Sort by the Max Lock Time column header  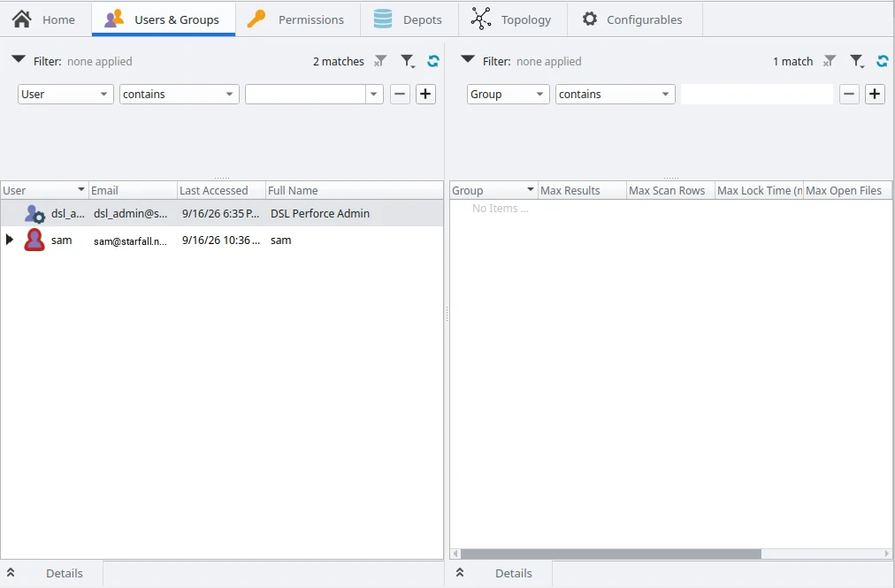pyautogui.click(x=759, y=190)
